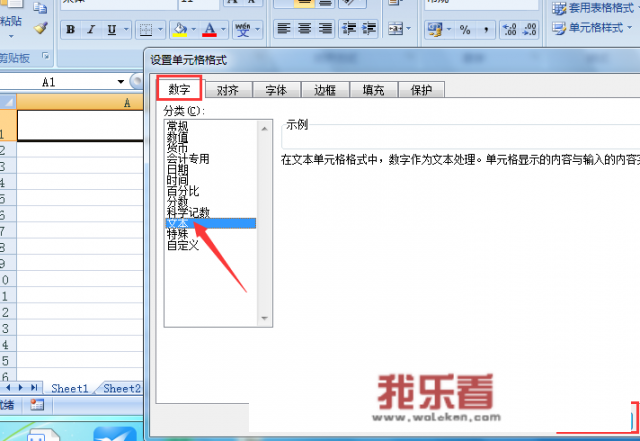Decrease indent
640x441 pixels.
pyautogui.click(x=349, y=29)
